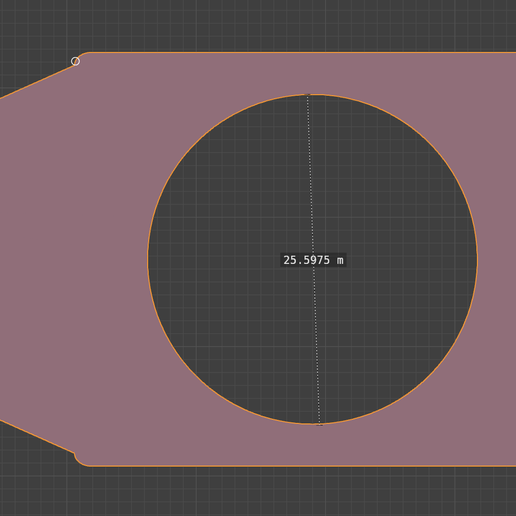Click the rounded top-left corner of the shape

82,55
